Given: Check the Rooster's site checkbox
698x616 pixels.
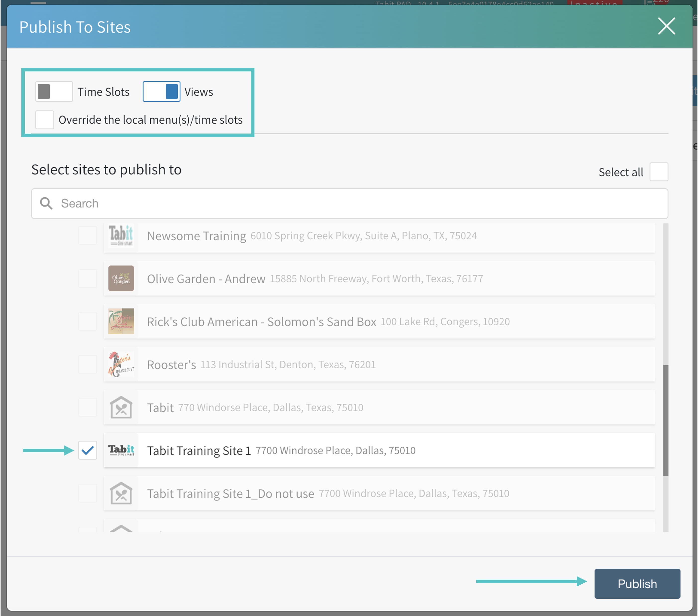Looking at the screenshot, I should (87, 364).
